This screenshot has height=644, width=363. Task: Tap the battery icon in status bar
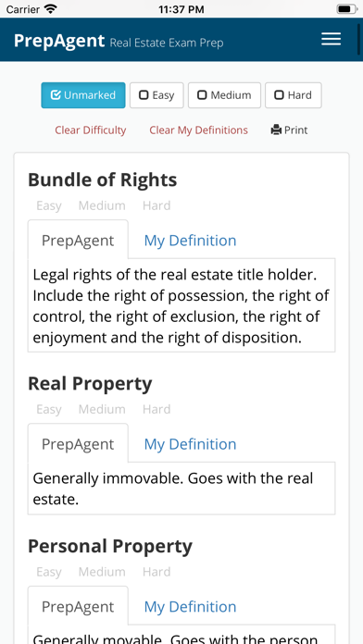pos(346,9)
